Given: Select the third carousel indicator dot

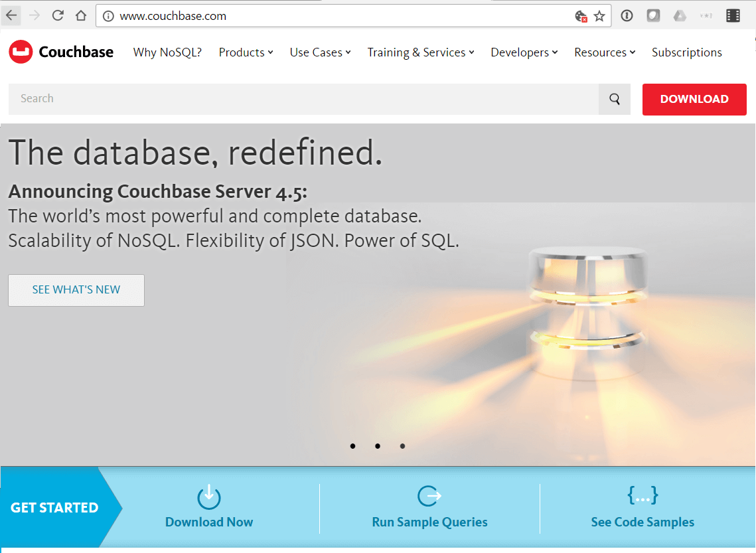Looking at the screenshot, I should (402, 446).
